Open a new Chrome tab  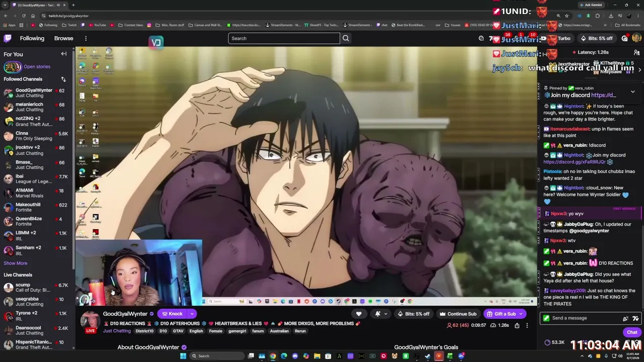[x=73, y=5]
